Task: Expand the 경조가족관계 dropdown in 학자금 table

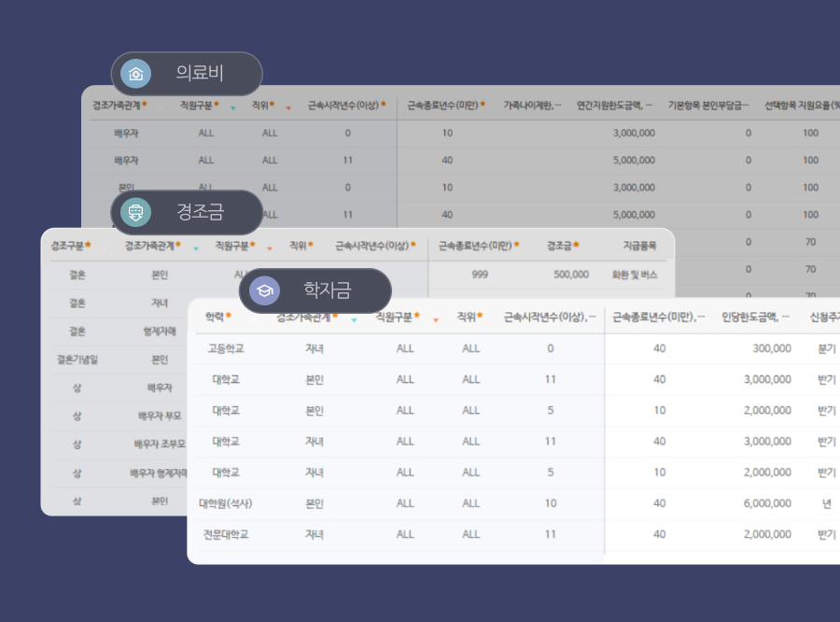Action: 354,322
